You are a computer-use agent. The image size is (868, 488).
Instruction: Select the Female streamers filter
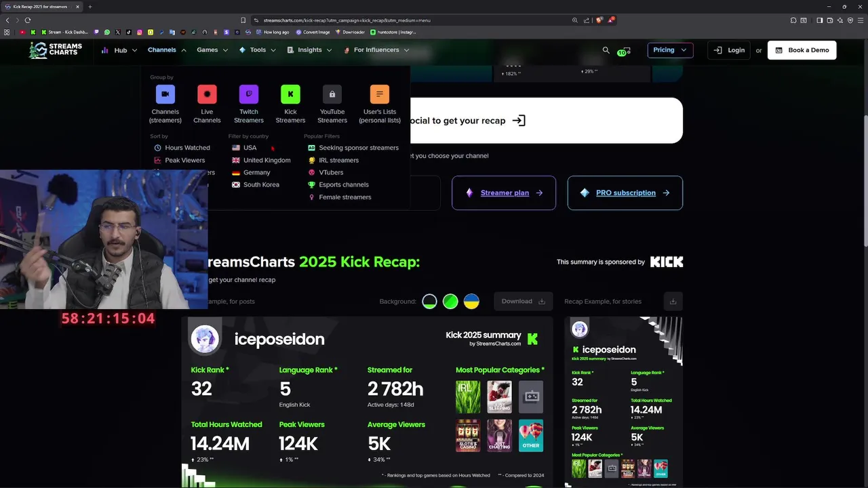pos(340,197)
